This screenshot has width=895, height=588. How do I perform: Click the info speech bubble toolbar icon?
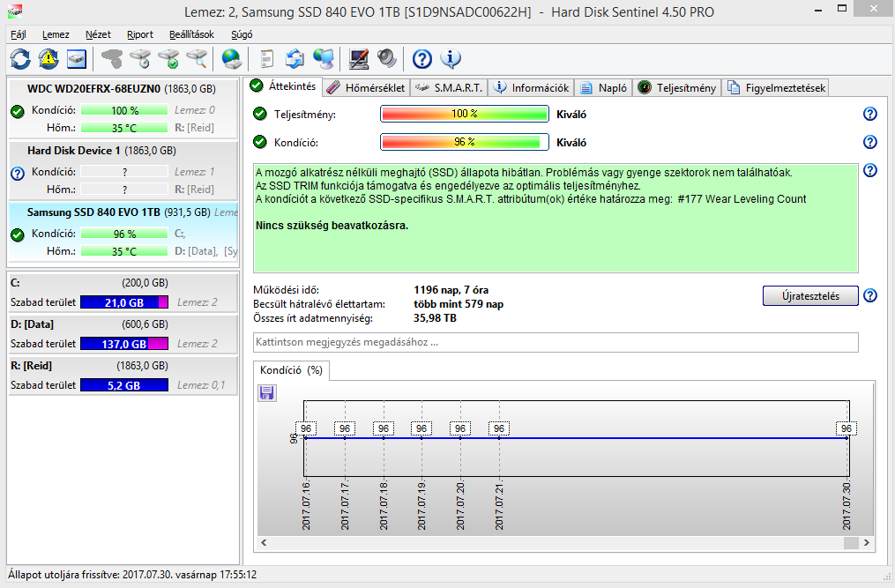[x=451, y=59]
